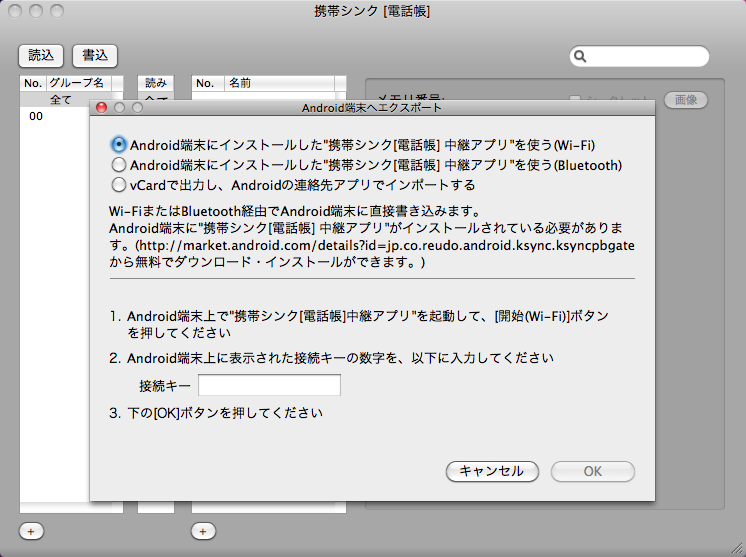Click the グループ名 column header

pyautogui.click(x=78, y=83)
